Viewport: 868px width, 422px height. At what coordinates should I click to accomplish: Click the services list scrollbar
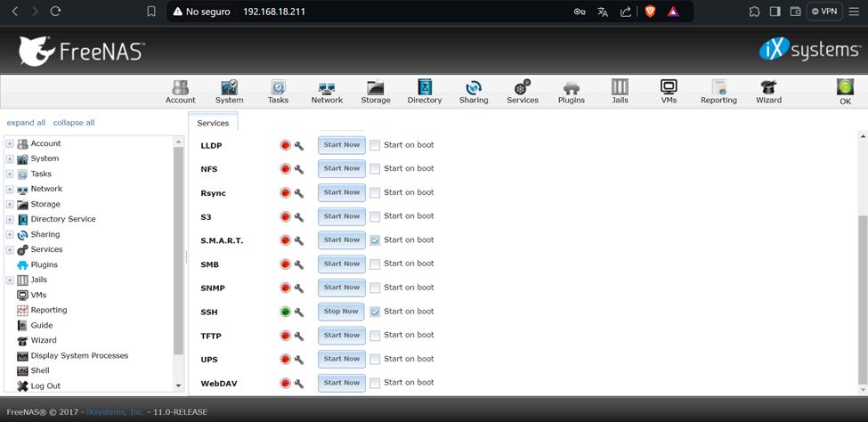863,299
